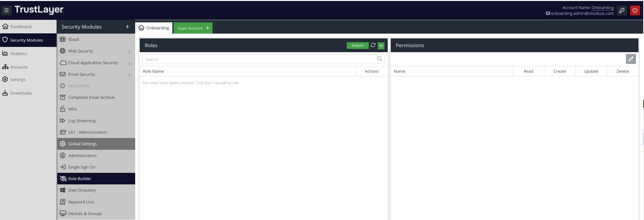Open the MFA module

click(96, 109)
